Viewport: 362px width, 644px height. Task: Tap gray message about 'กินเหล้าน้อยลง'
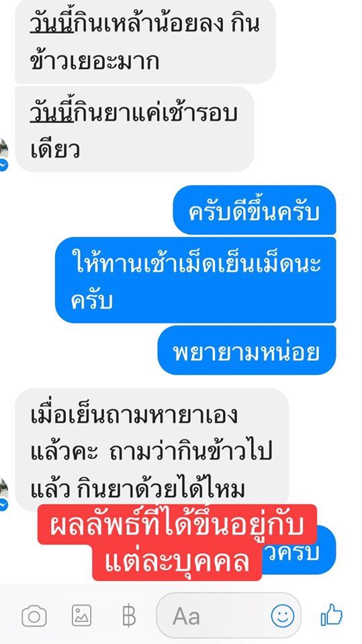(x=145, y=41)
